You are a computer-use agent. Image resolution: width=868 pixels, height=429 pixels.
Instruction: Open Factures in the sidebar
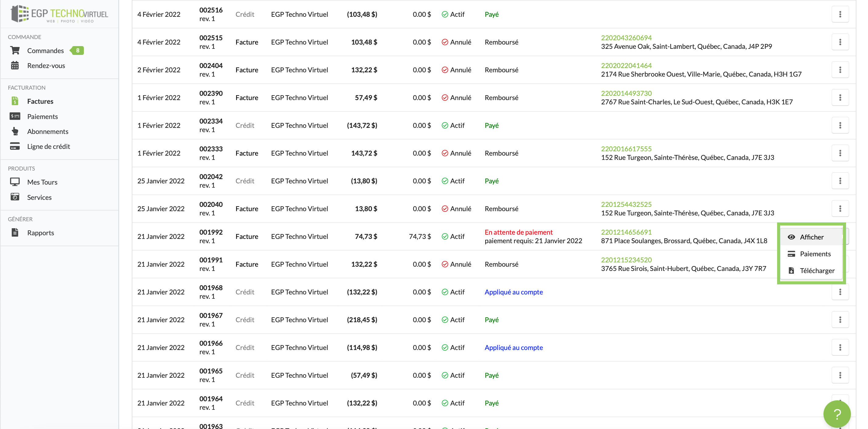tap(40, 101)
